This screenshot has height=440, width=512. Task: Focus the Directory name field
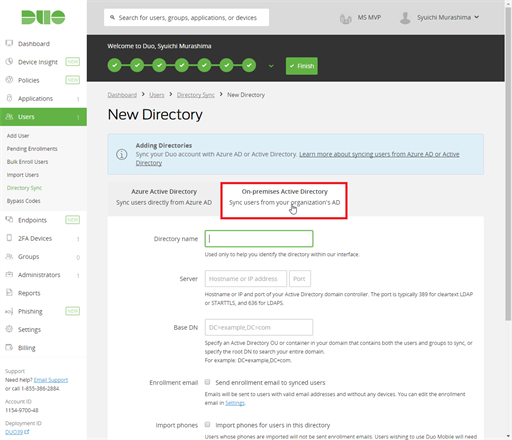(259, 239)
